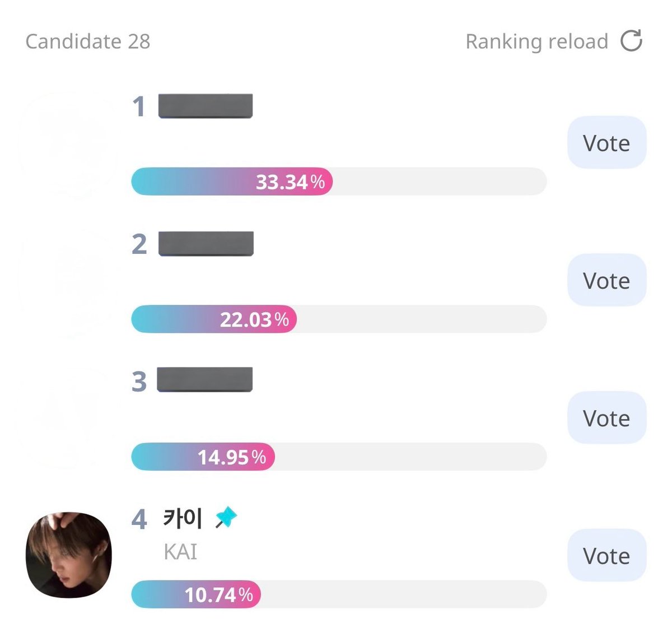Click the Ranking reload text

pos(536,41)
